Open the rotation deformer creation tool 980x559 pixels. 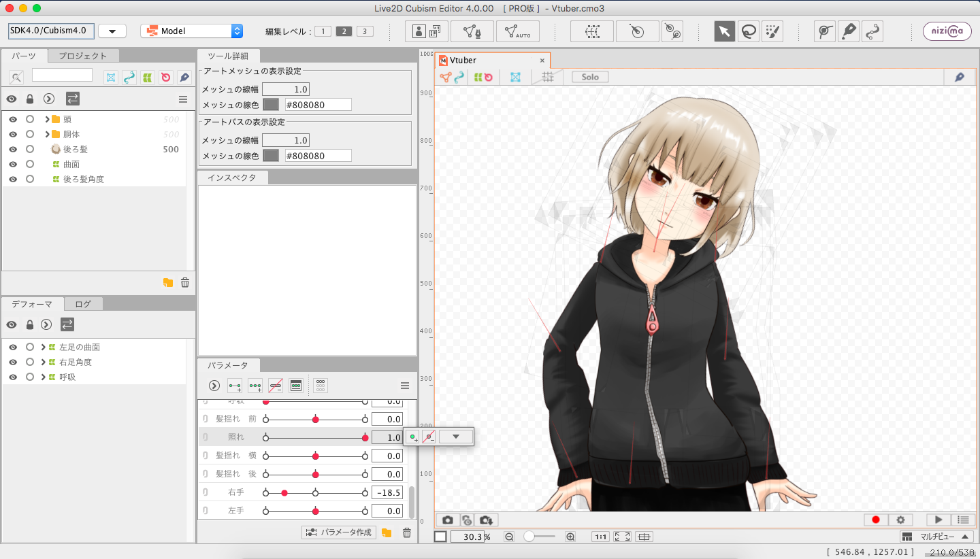click(672, 31)
